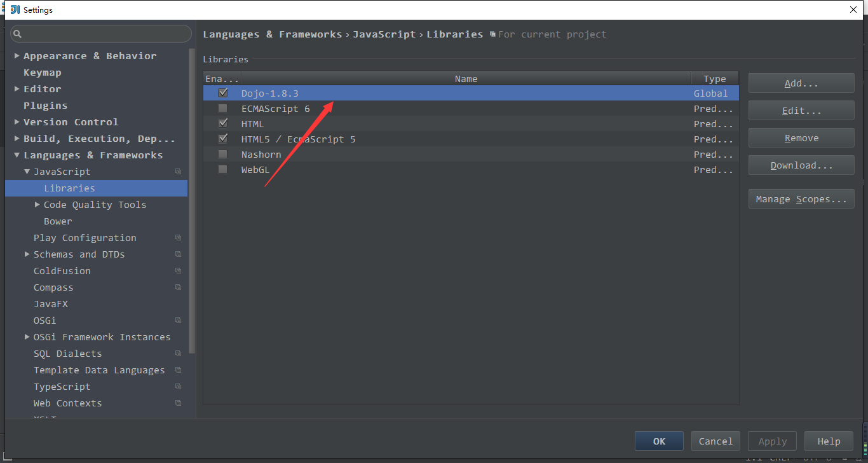The height and width of the screenshot is (463, 868).
Task: Click the Download... button
Action: [801, 165]
